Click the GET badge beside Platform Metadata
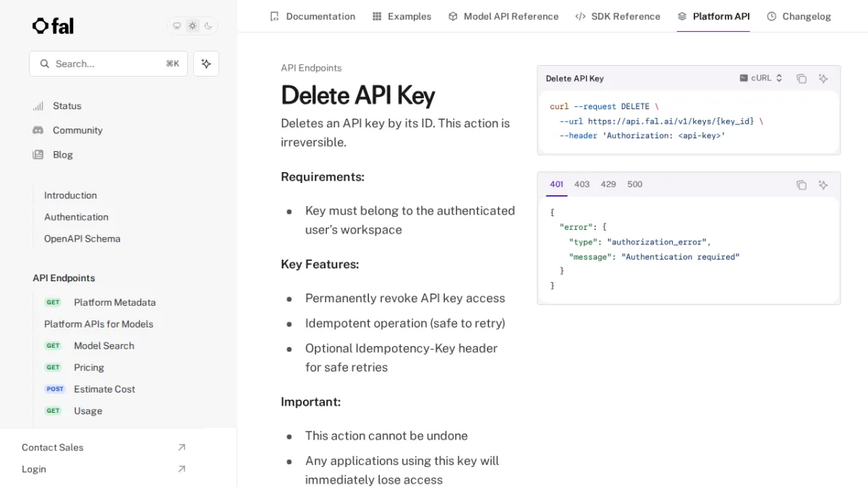Image resolution: width=868 pixels, height=488 pixels. click(53, 302)
